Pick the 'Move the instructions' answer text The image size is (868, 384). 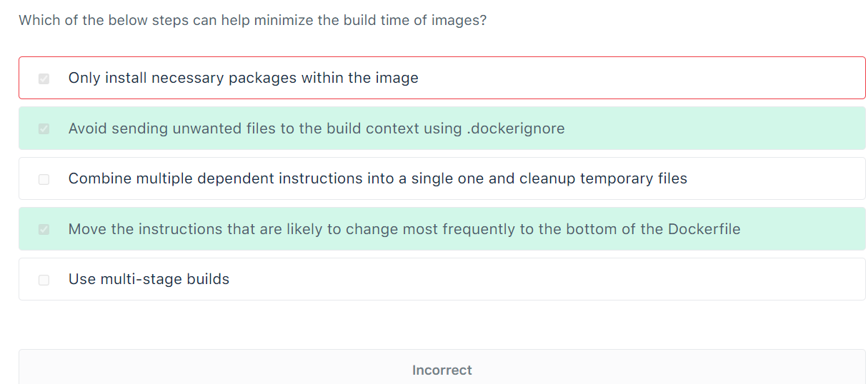coord(404,229)
